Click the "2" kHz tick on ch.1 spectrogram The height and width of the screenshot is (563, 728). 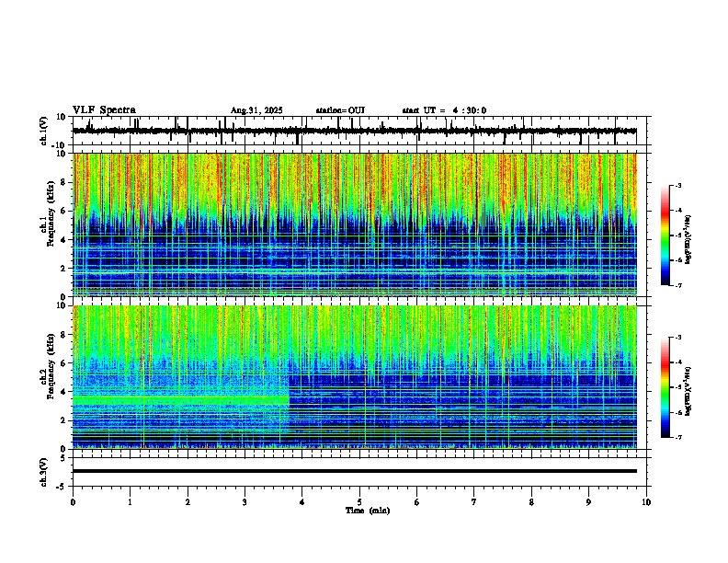point(64,268)
